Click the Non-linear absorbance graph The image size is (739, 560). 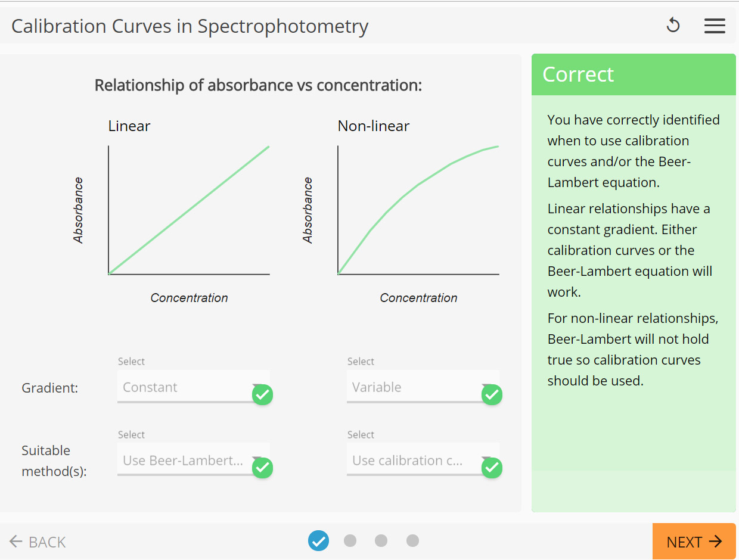tap(418, 210)
